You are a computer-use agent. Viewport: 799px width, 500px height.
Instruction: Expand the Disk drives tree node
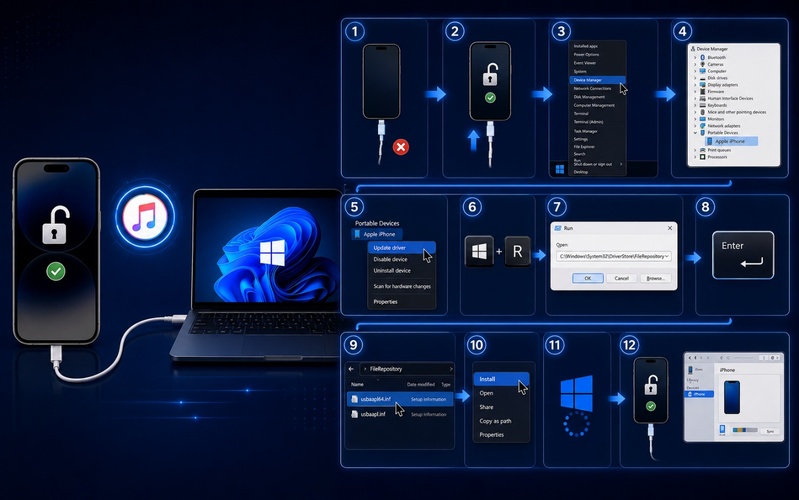(695, 78)
